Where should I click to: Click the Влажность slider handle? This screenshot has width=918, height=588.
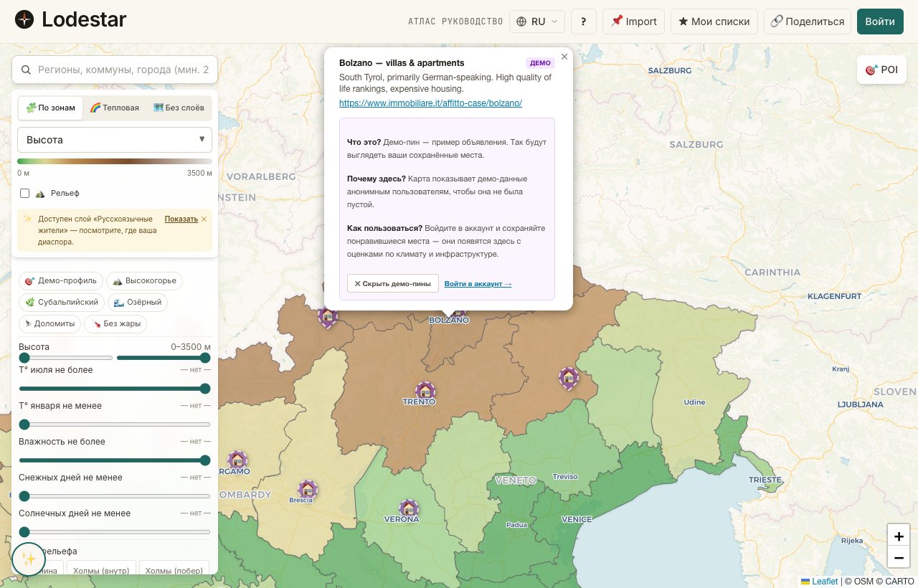pos(205,460)
